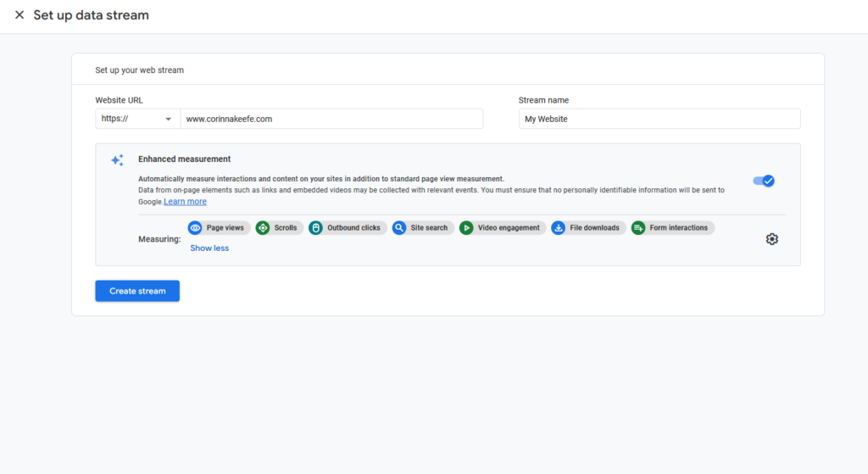Close the Set up data stream panel
This screenshot has width=868, height=474.
19,15
